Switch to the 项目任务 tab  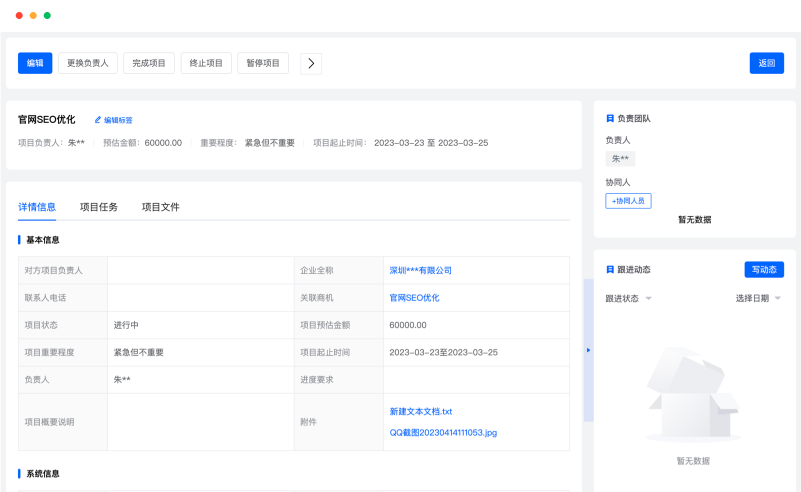click(x=99, y=207)
